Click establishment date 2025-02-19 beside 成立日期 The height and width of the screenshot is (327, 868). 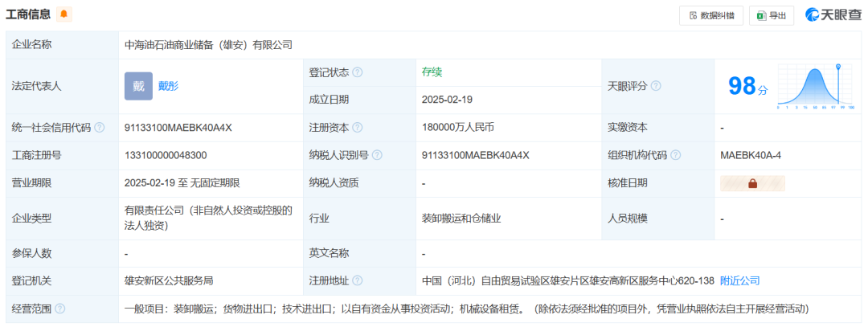point(448,100)
